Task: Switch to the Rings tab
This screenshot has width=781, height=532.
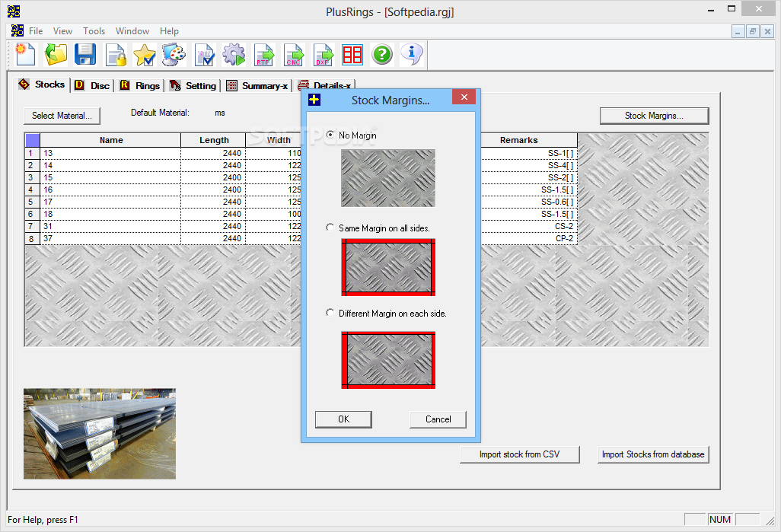Action: (140, 86)
